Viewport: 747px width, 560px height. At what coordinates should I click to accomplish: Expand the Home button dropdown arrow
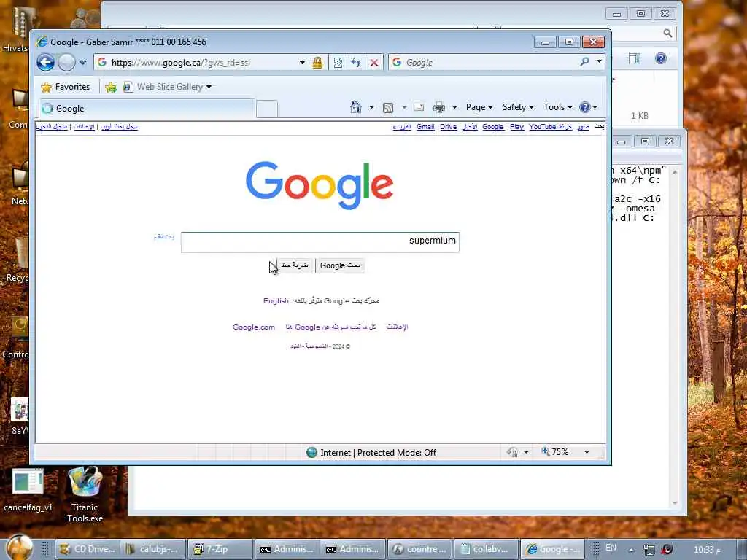click(x=371, y=107)
